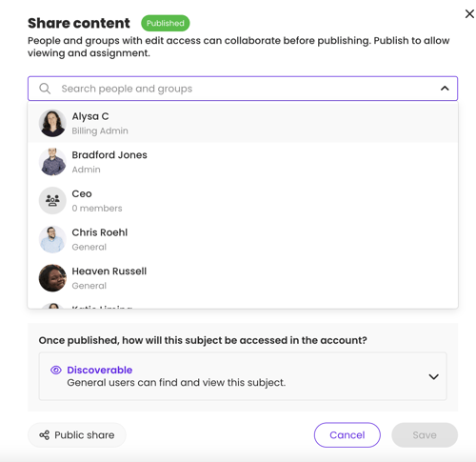476x462 pixels.
Task: Select Alysa C Billing Admin entry
Action: tap(243, 123)
